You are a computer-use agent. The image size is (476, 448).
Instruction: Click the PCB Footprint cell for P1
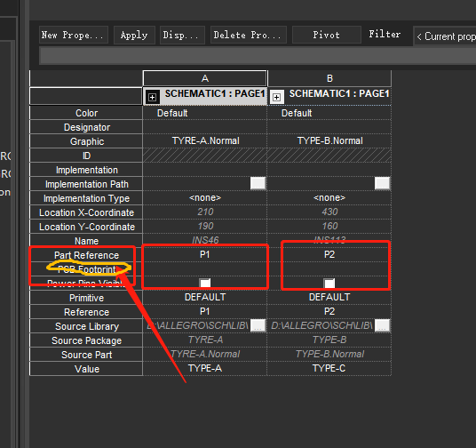(205, 269)
